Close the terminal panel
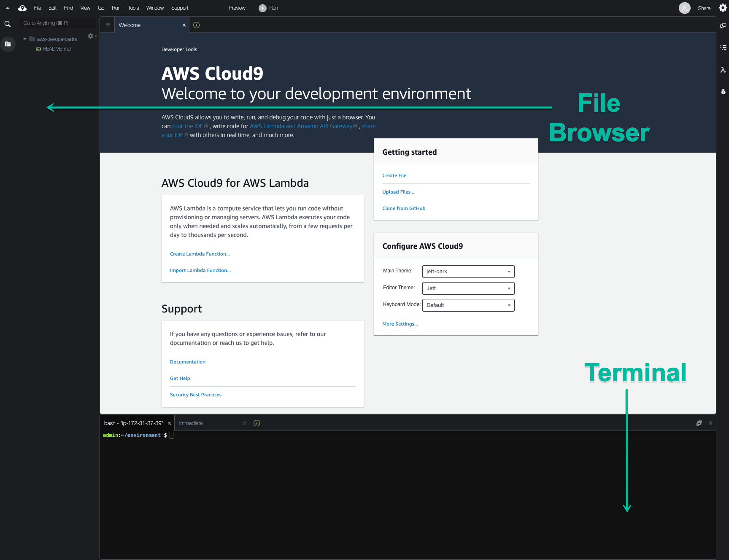 coord(710,423)
